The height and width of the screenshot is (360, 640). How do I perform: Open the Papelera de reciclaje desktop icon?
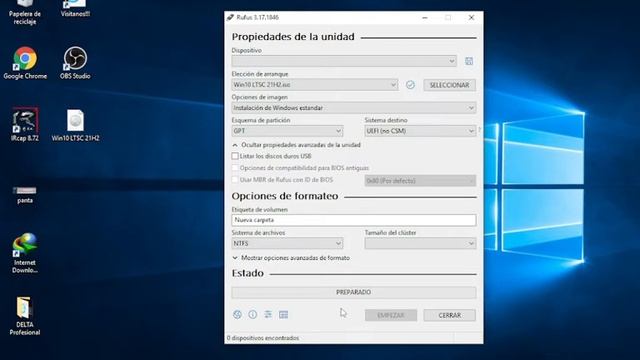(25, 12)
